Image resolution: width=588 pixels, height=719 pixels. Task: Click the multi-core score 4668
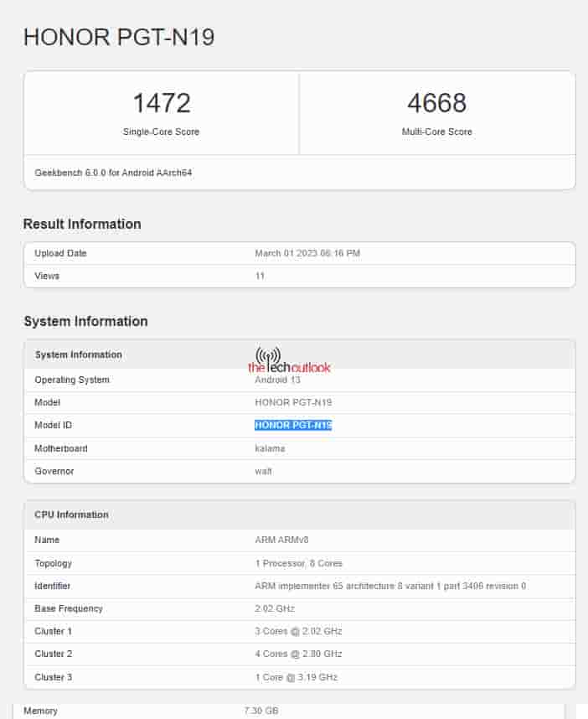(x=436, y=104)
